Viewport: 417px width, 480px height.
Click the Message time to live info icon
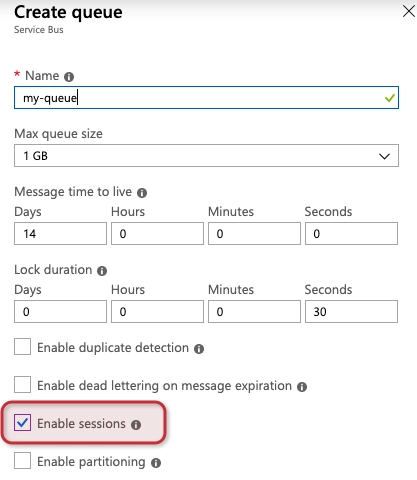(x=142, y=193)
